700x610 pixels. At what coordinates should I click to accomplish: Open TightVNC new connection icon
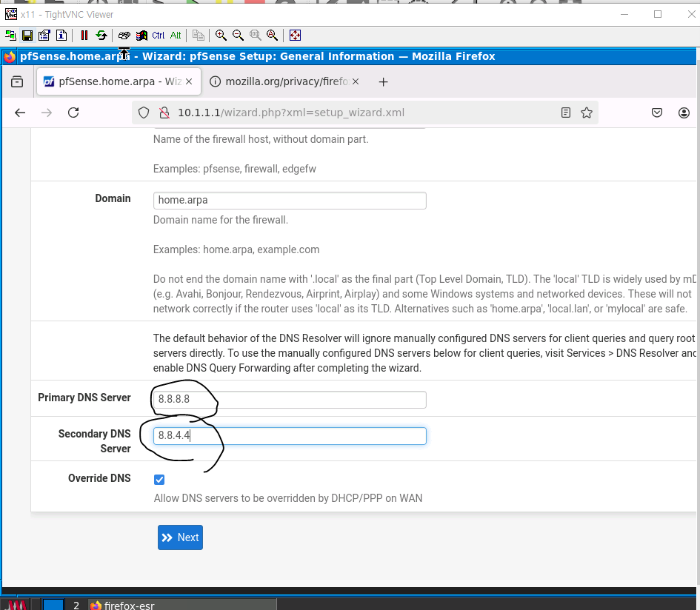pyautogui.click(x=10, y=36)
